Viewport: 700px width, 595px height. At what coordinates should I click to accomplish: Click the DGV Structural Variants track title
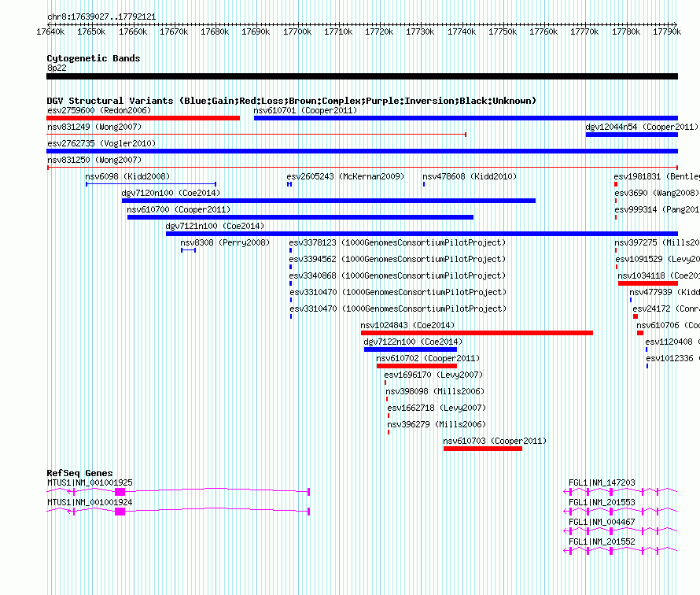292,101
